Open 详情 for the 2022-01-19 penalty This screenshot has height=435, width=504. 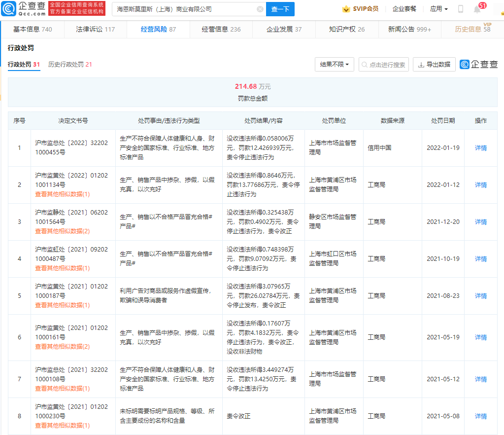tap(480, 148)
